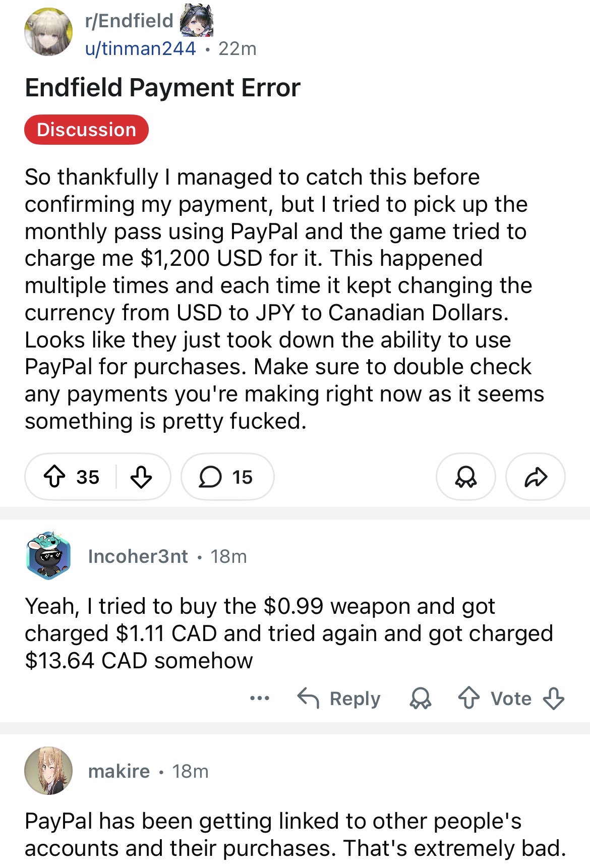Open the r/Endfield subreddit link
The height and width of the screenshot is (868, 590).
(x=129, y=21)
